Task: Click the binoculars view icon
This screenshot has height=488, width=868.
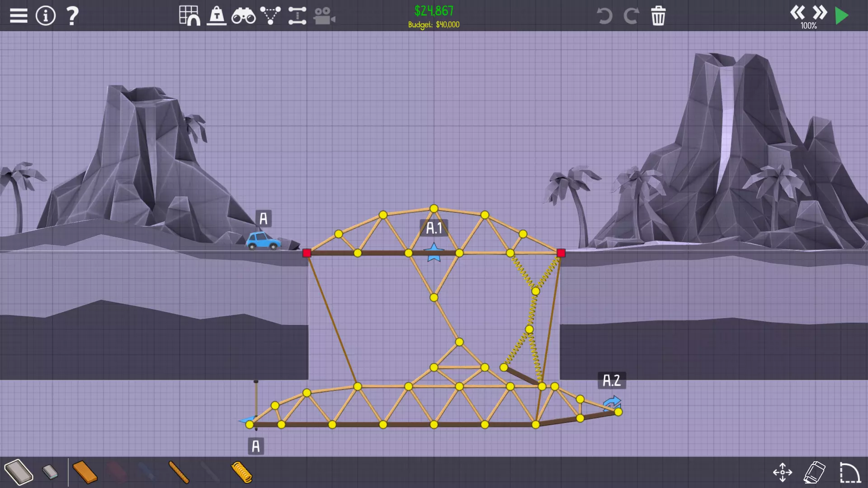Action: click(x=243, y=16)
